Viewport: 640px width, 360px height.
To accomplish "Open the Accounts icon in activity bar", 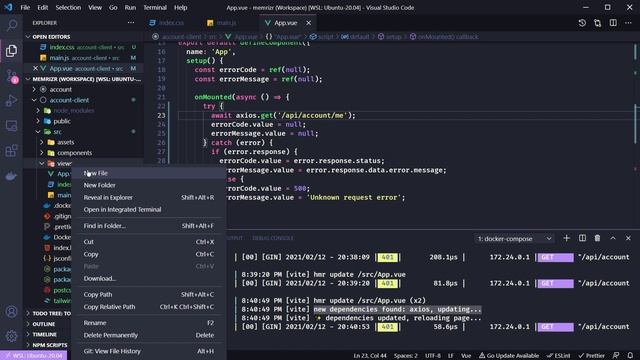I will point(11,312).
